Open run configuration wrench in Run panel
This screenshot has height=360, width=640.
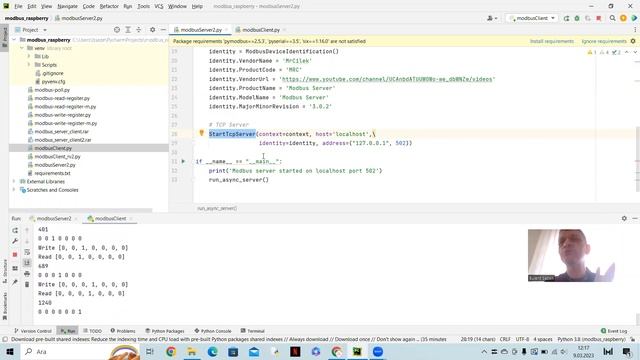(x=15, y=241)
